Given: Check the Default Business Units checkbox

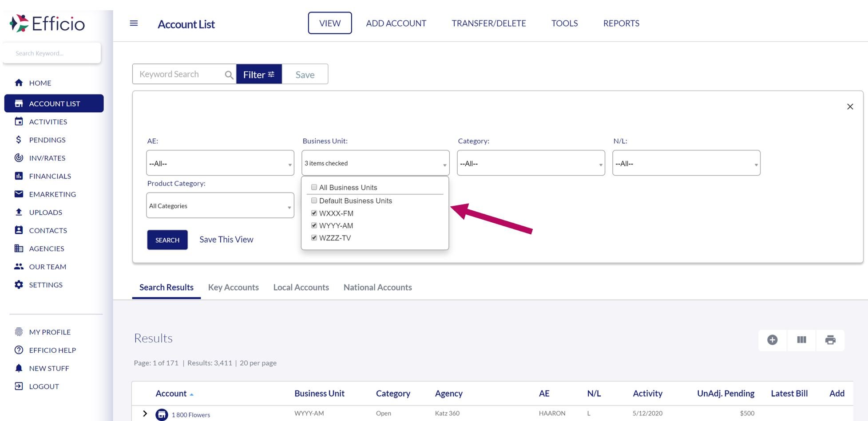Looking at the screenshot, I should point(314,201).
